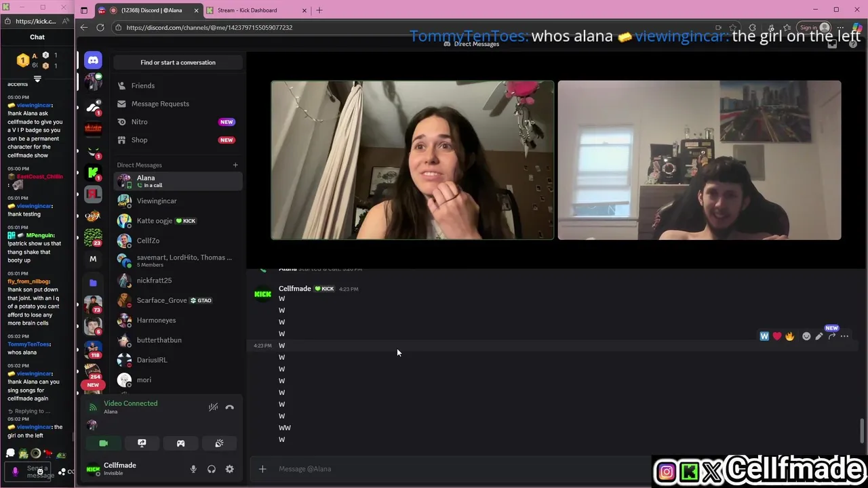Collapse chat panel arrow in Kick window

pyautogui.click(x=37, y=79)
